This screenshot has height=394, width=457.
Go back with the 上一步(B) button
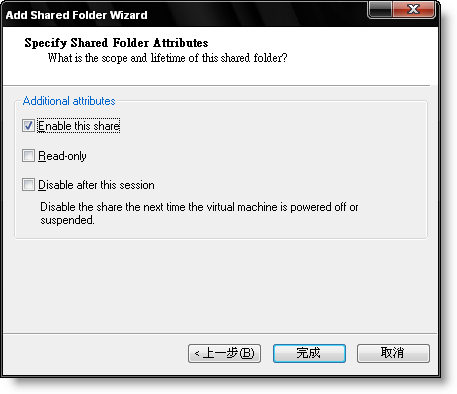coord(224,353)
